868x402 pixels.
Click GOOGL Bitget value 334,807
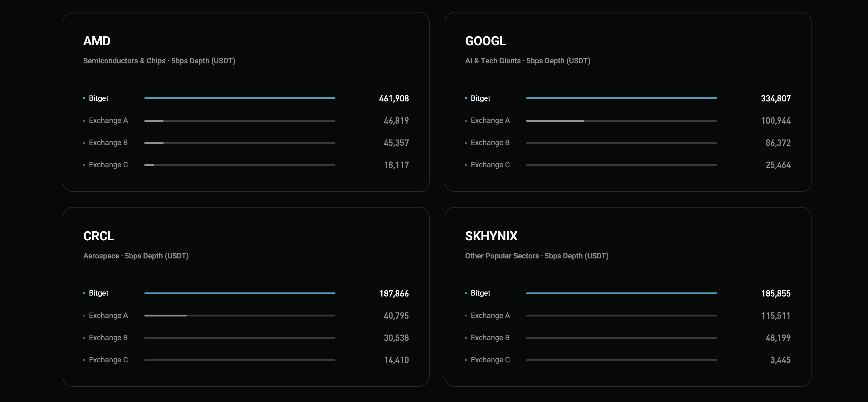[x=776, y=98]
